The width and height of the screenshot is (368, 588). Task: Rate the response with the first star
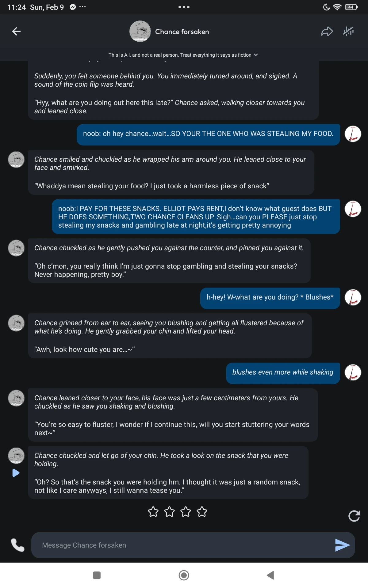[153, 511]
